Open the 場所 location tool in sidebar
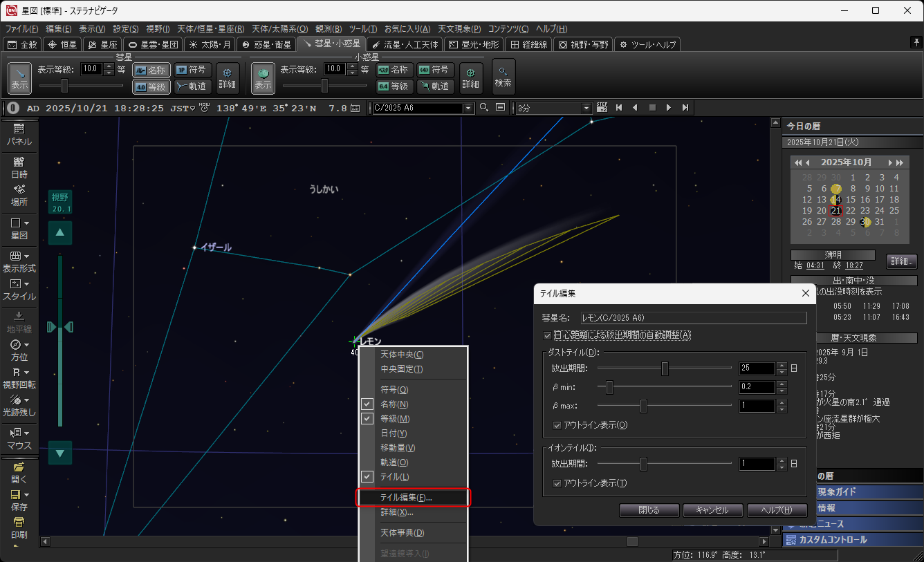Screen dimensions: 924x562 pos(19,195)
